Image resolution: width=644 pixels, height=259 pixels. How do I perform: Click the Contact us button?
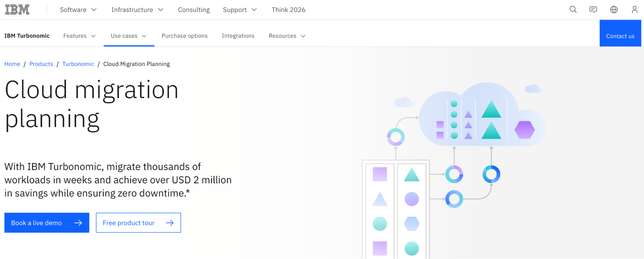click(620, 33)
